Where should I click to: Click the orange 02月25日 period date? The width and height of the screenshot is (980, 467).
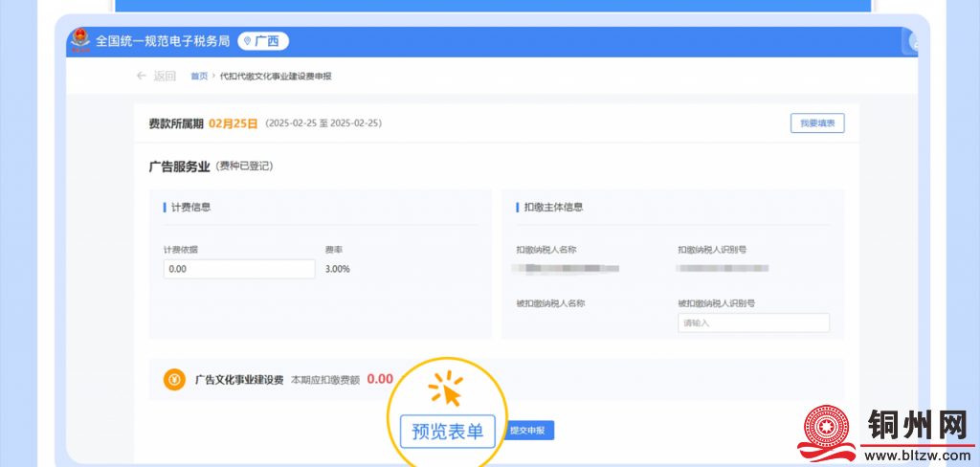point(234,123)
